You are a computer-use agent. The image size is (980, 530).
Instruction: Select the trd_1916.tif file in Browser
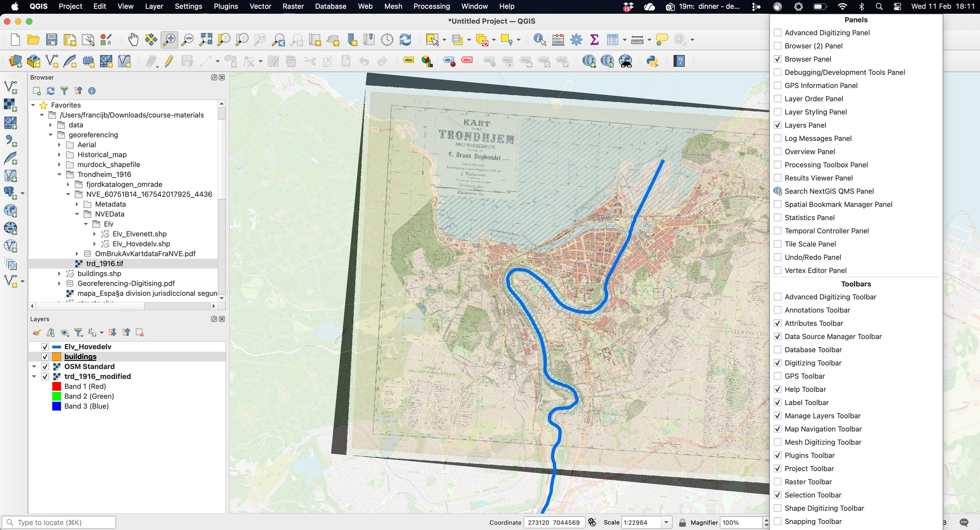click(104, 263)
